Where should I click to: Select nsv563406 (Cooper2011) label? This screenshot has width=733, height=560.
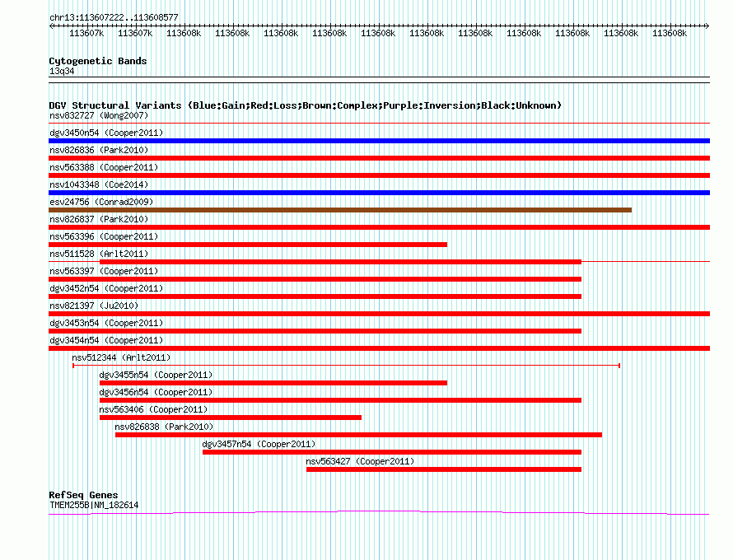click(x=153, y=409)
